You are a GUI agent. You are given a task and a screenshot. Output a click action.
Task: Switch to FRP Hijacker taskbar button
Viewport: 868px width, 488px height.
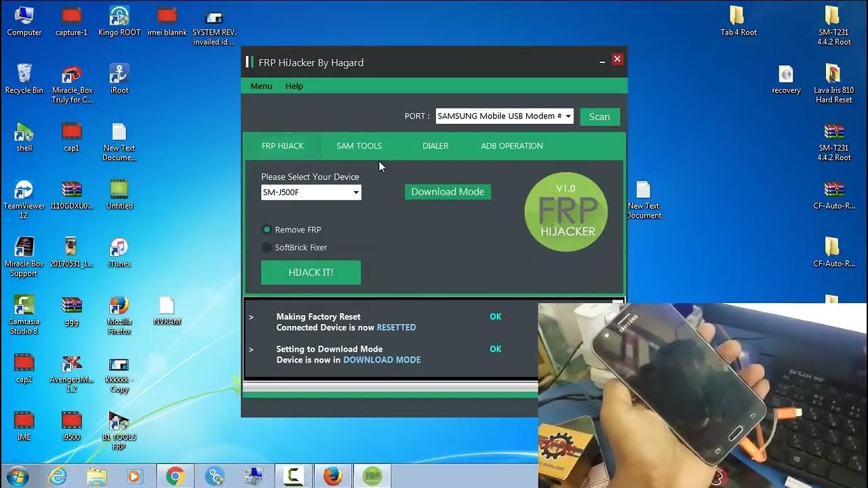pos(372,476)
